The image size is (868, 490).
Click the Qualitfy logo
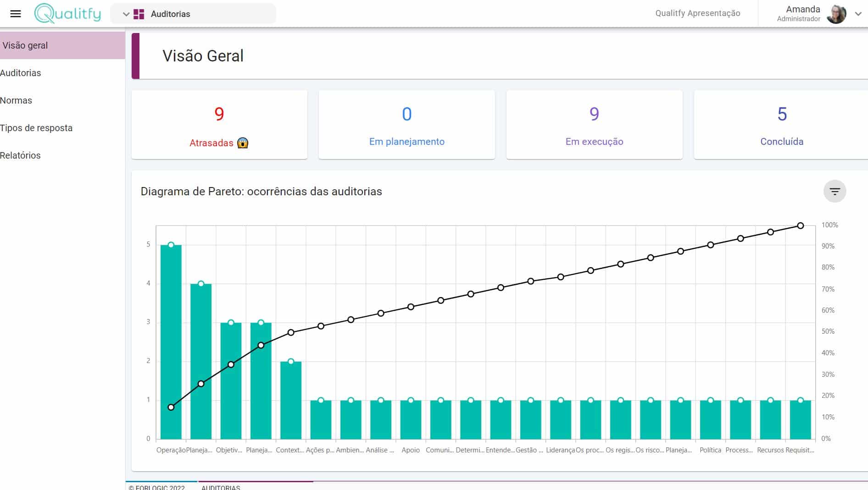click(x=68, y=14)
